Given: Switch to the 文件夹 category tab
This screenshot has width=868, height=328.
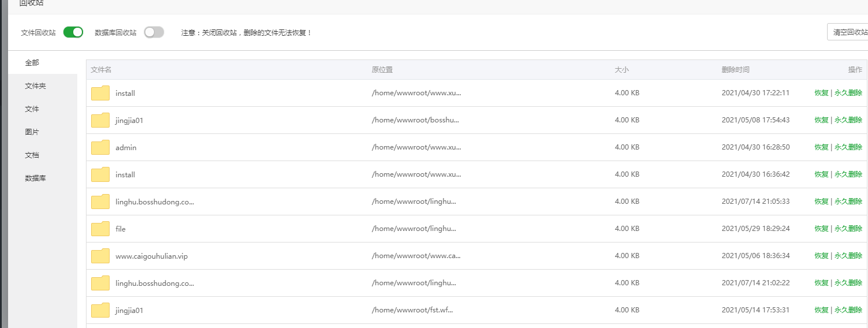Looking at the screenshot, I should click(35, 86).
